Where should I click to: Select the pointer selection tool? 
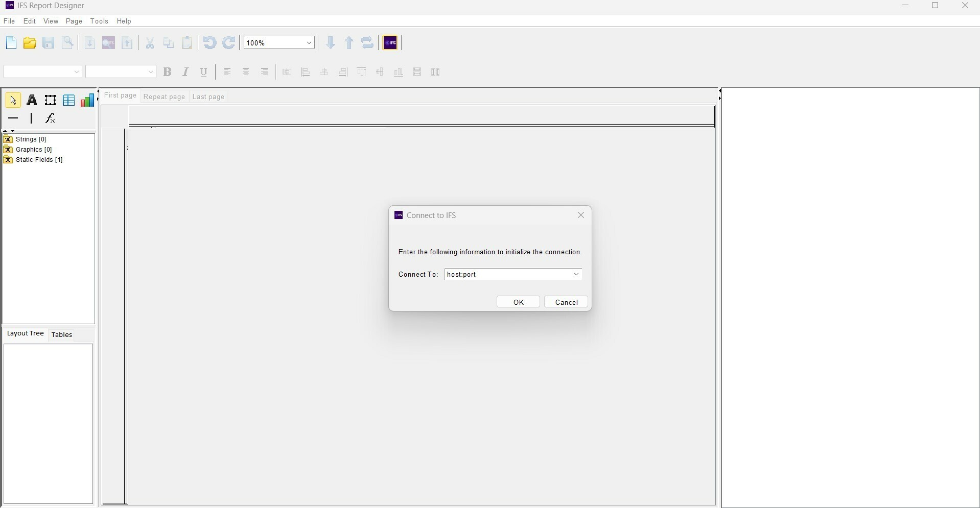(x=13, y=100)
